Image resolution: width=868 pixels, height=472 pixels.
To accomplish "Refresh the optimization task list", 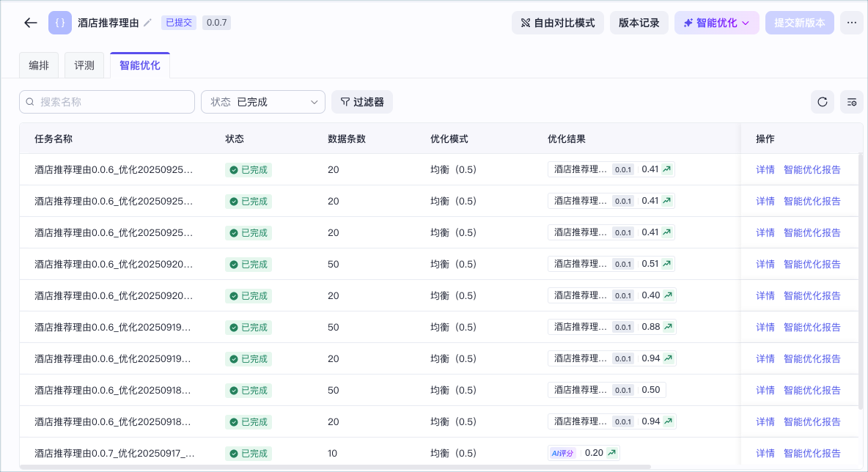I will pos(823,102).
